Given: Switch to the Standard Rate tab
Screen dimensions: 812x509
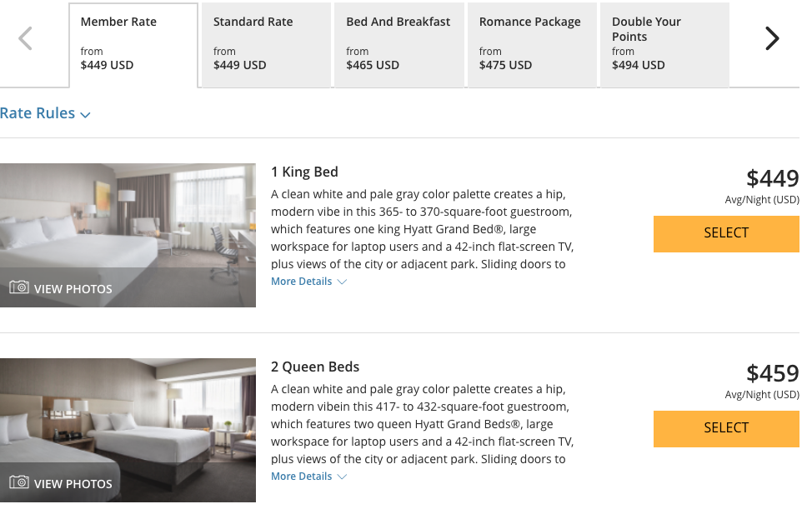Looking at the screenshot, I should click(x=266, y=45).
